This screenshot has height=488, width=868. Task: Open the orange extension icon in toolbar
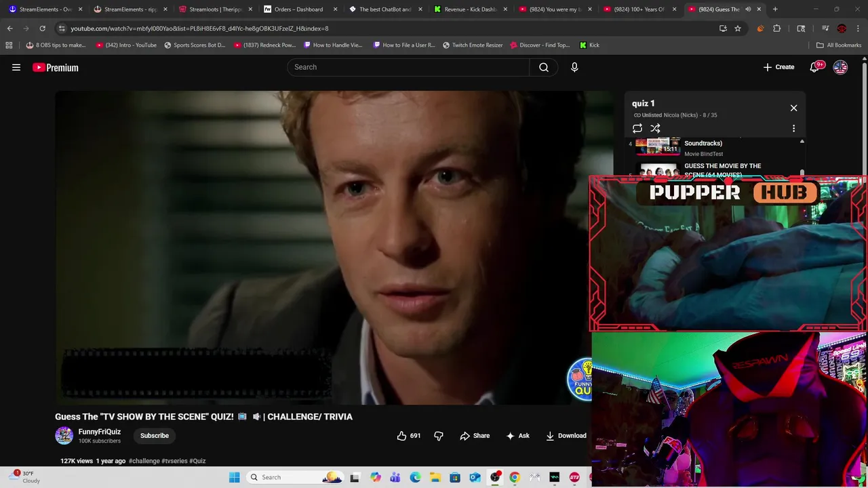click(760, 28)
